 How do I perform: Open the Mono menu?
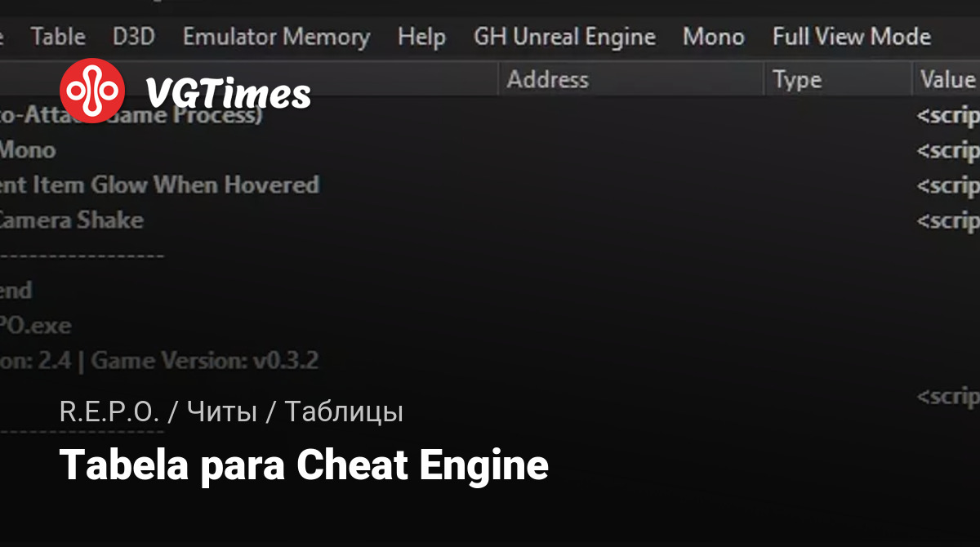pos(714,37)
